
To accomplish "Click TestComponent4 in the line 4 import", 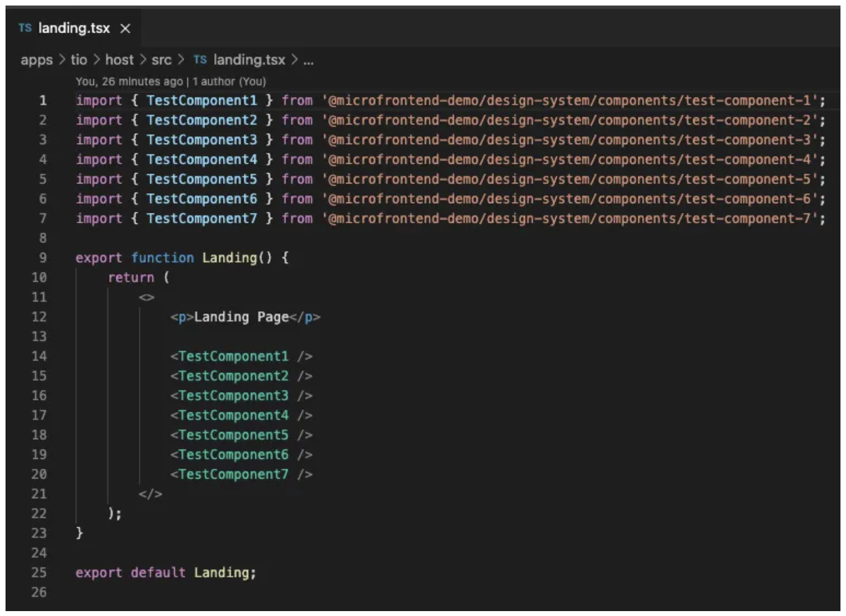I will pos(201,160).
